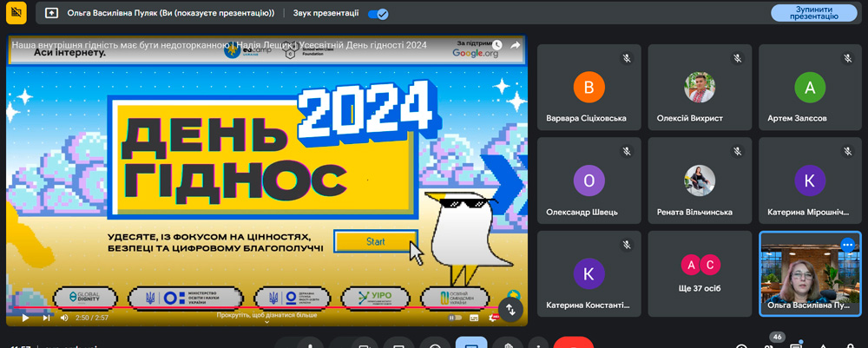The height and width of the screenshot is (348, 868).
Task: Click the camera-off icon at top left
Action: tap(15, 12)
